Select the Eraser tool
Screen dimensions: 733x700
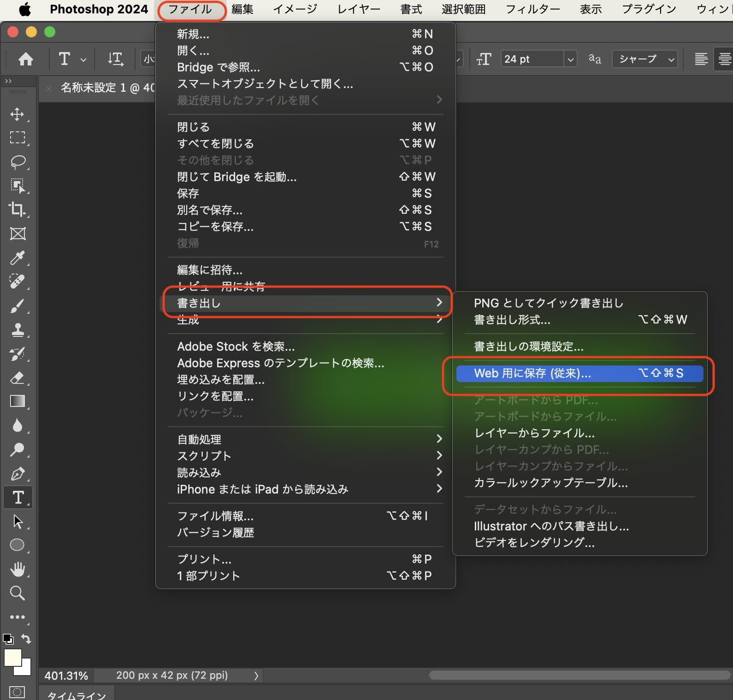click(18, 377)
